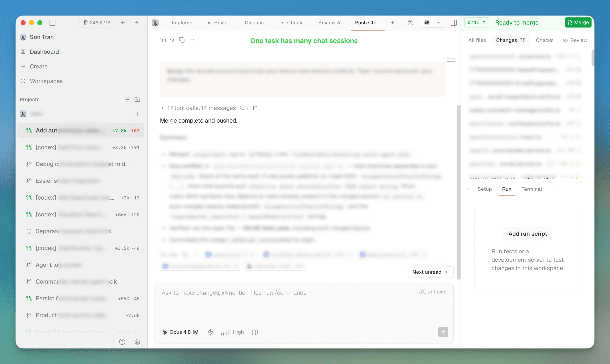Toggle the right side panel
610x364 pixels.
454,22
